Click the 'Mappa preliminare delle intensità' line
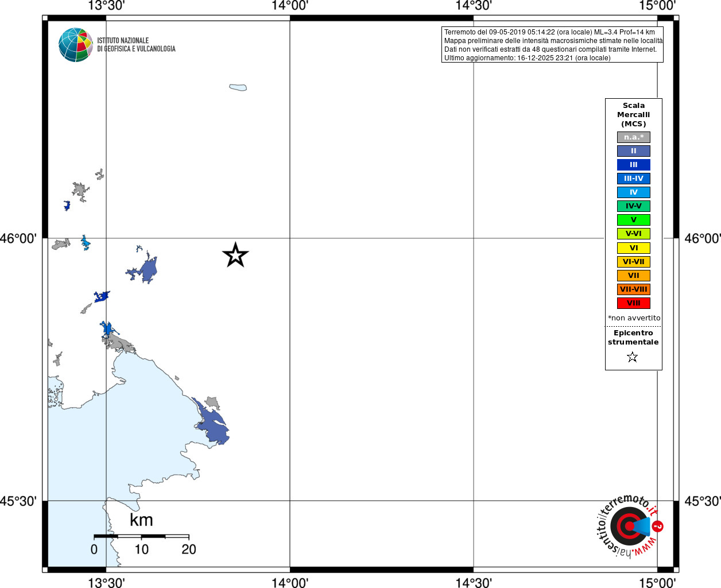The image size is (721, 588). [x=553, y=41]
